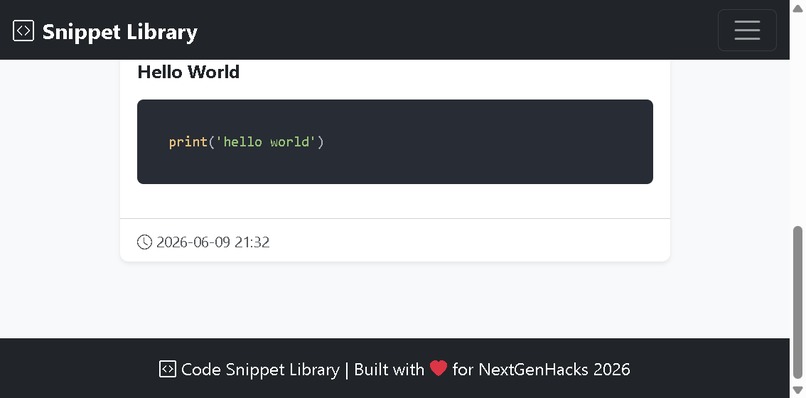Viewport: 806px width, 398px height.
Task: Click the scrollbar down arrow
Action: pyautogui.click(x=798, y=390)
